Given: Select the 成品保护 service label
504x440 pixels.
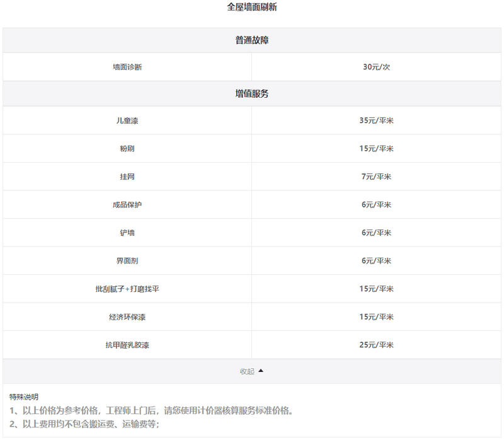Looking at the screenshot, I should pyautogui.click(x=127, y=205).
